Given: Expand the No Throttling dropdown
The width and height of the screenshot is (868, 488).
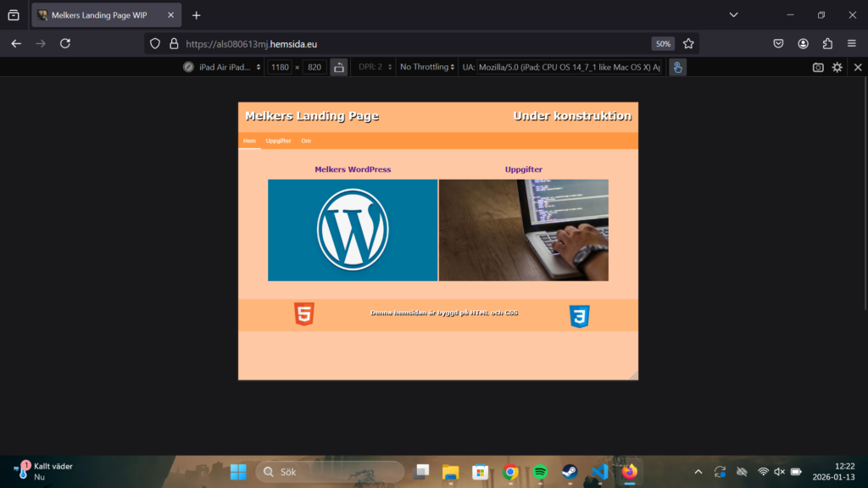Looking at the screenshot, I should pyautogui.click(x=427, y=67).
